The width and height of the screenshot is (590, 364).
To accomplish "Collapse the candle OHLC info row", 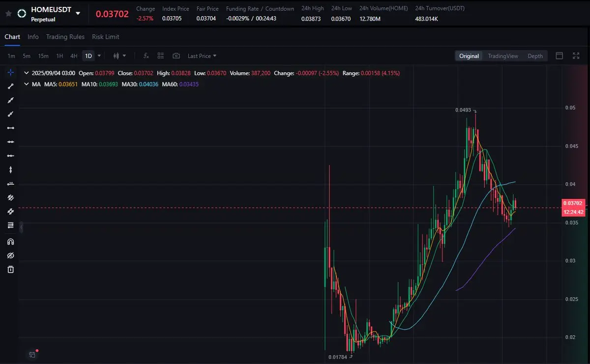I will point(26,73).
